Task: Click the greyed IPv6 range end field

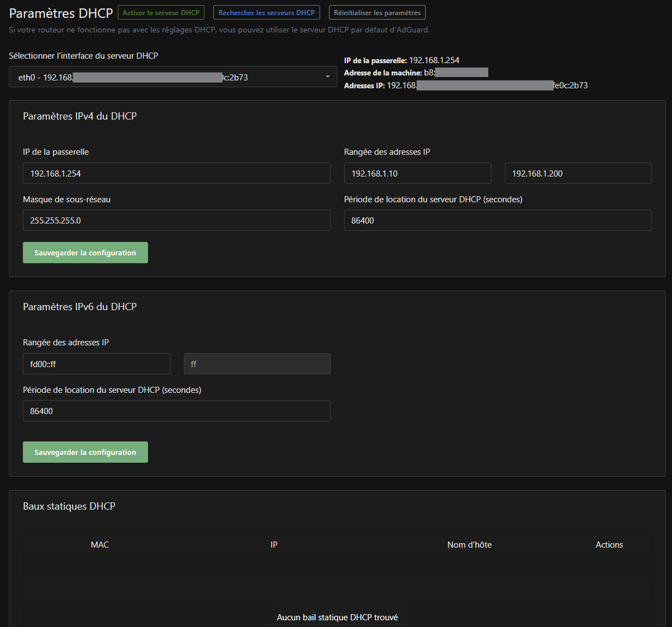Action: pyautogui.click(x=257, y=364)
